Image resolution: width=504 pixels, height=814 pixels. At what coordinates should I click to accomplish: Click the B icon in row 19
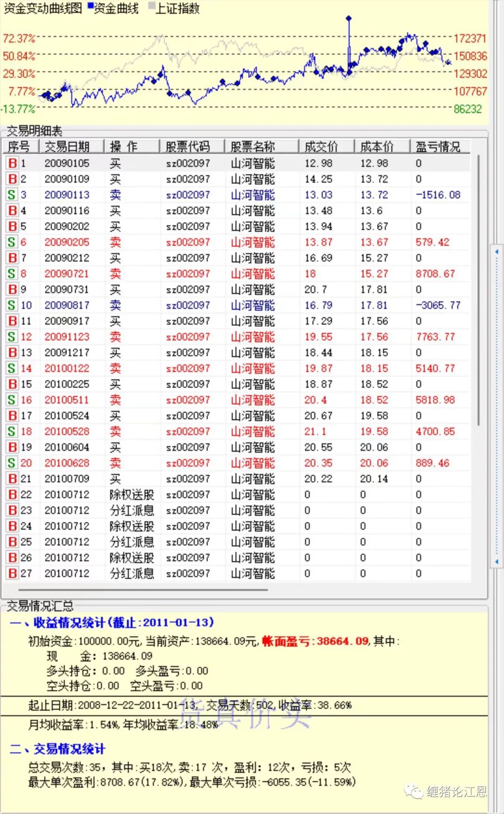13,447
